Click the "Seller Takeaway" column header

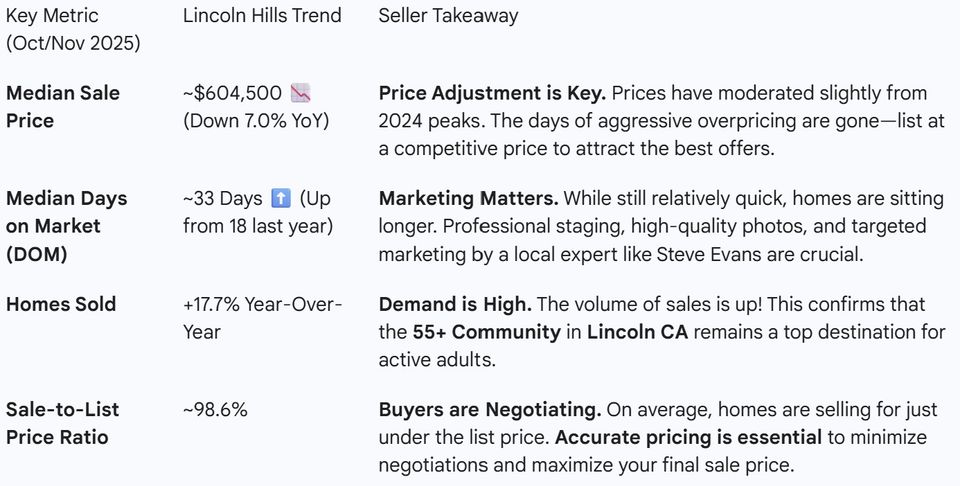(448, 16)
